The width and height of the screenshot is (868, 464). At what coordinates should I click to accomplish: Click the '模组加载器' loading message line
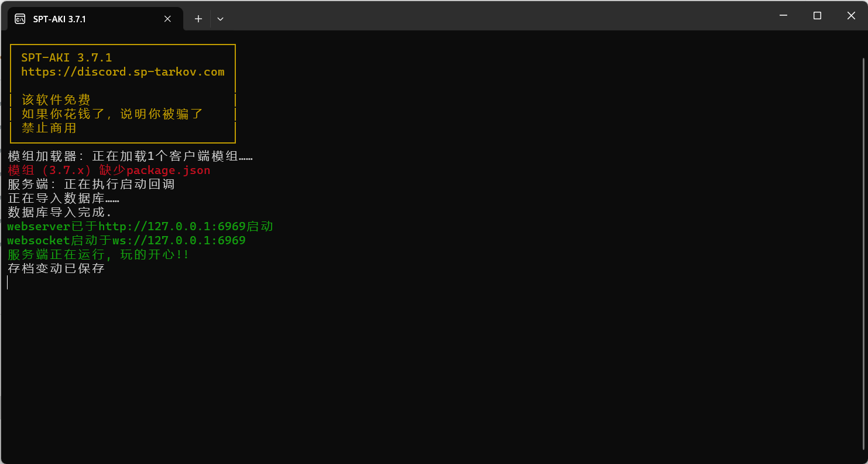pyautogui.click(x=130, y=156)
